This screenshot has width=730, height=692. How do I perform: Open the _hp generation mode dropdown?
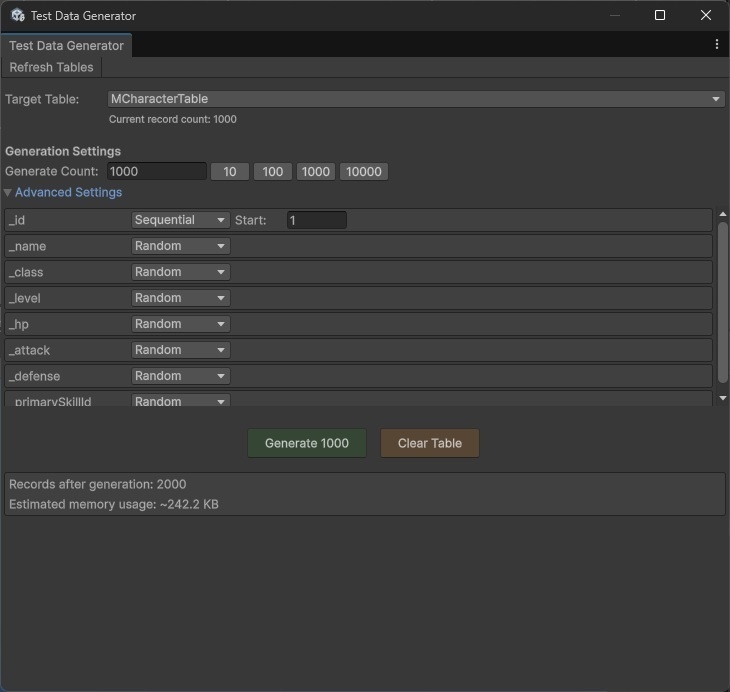(181, 324)
